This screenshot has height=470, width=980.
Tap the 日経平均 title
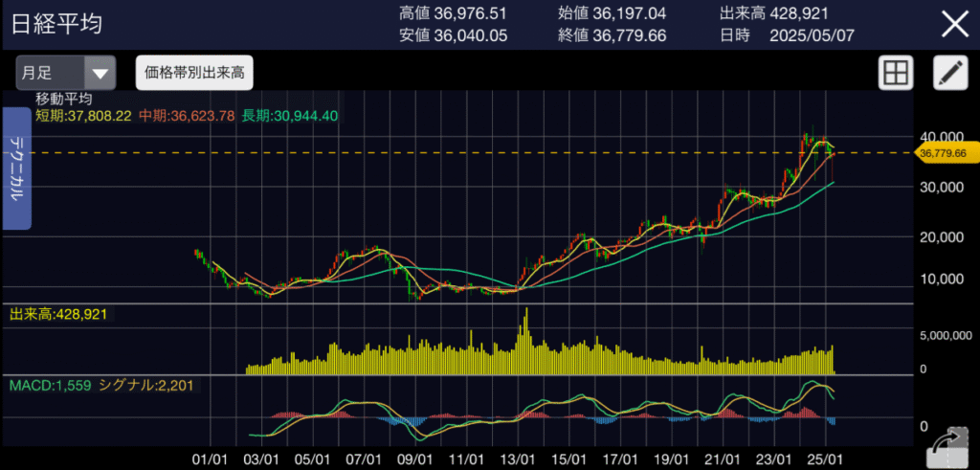coord(56,24)
